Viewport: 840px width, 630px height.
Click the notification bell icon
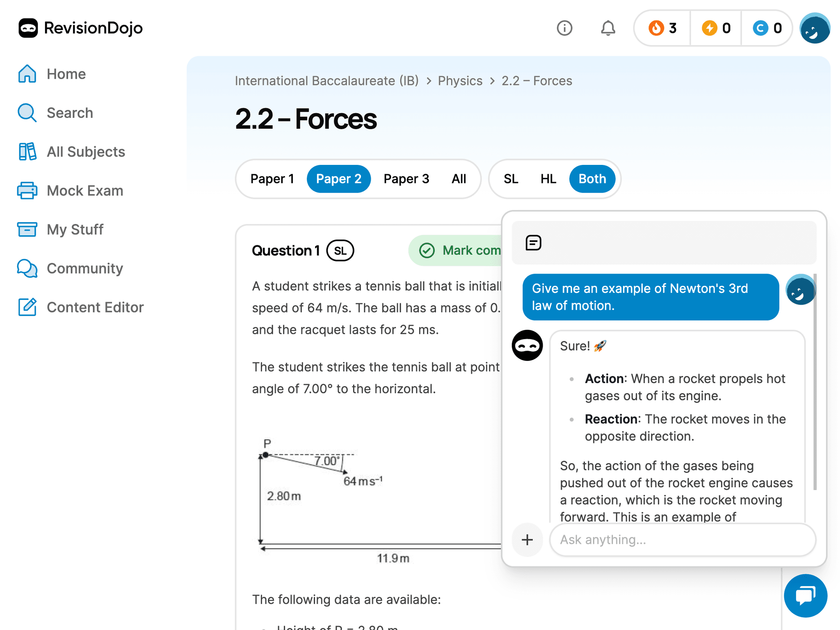(x=609, y=27)
